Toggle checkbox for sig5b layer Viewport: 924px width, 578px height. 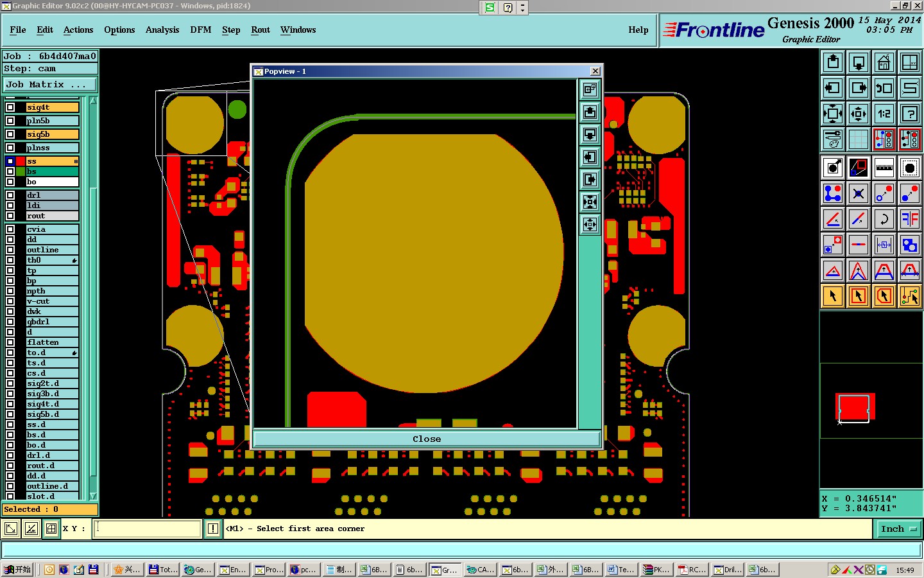pyautogui.click(x=10, y=134)
